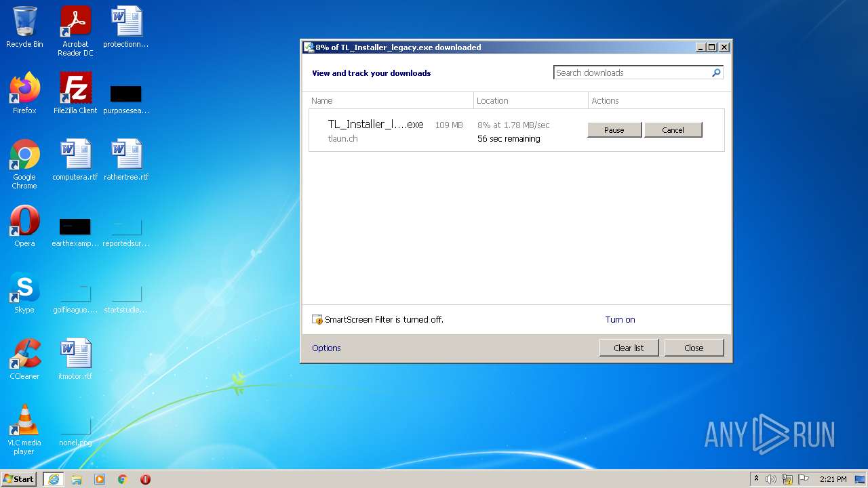
Task: Open Windows Explorer folder in taskbar
Action: (77, 479)
